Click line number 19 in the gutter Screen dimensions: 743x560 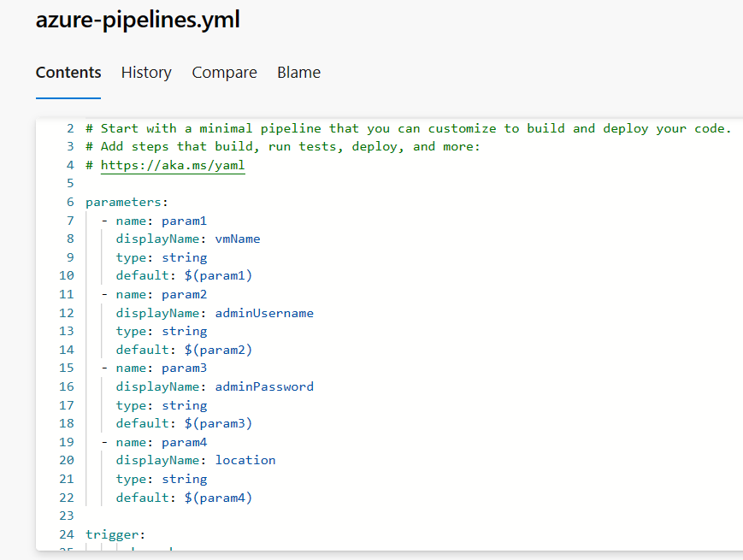67,442
